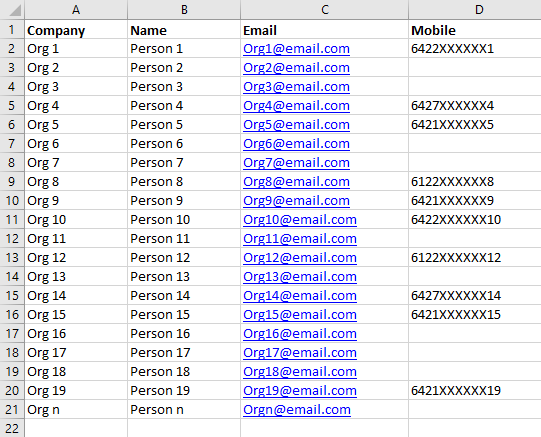Select the Person n cell
The height and width of the screenshot is (437, 541).
pos(184,409)
